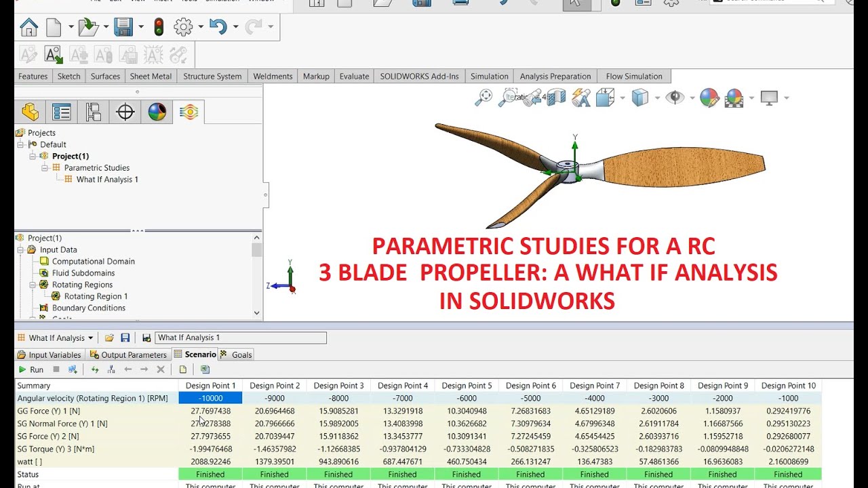Open the dropdown arrow next to Undo

click(235, 27)
